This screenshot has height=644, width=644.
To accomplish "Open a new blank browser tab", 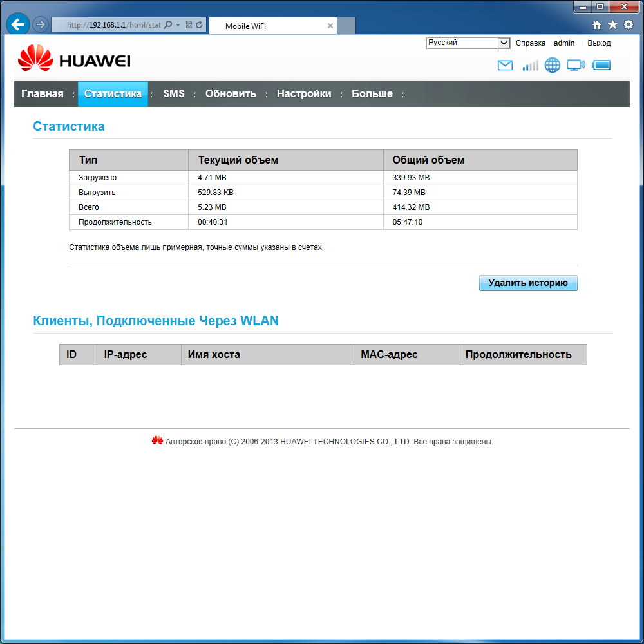I will (346, 26).
